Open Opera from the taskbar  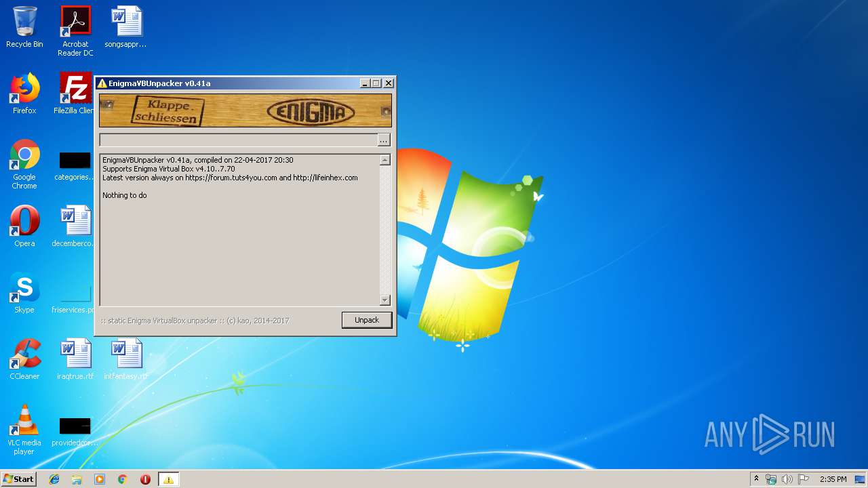tap(145, 479)
